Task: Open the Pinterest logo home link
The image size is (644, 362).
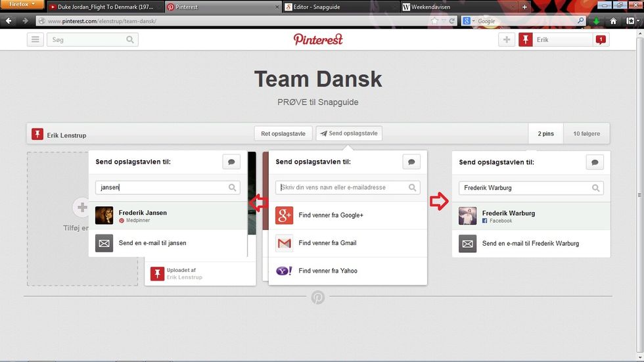Action: (318, 39)
